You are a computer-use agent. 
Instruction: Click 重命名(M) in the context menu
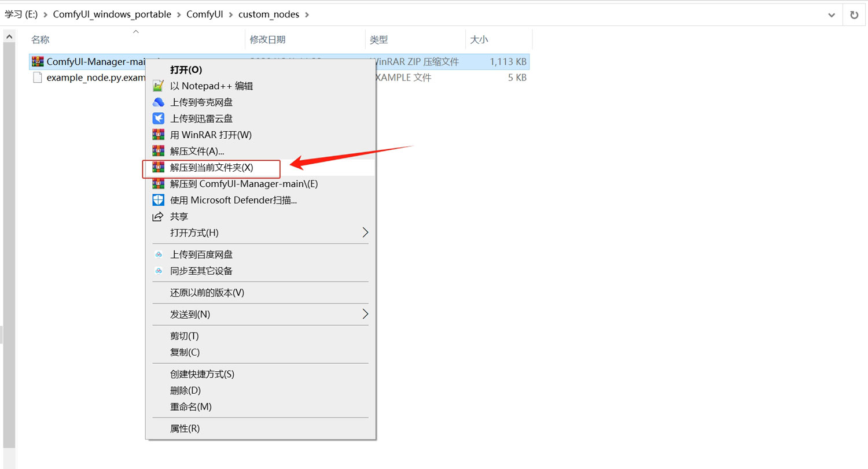tap(190, 407)
